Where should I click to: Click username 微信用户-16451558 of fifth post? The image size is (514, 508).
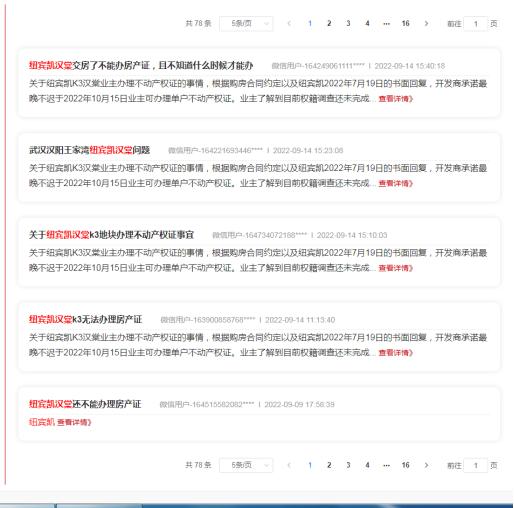coord(207,405)
